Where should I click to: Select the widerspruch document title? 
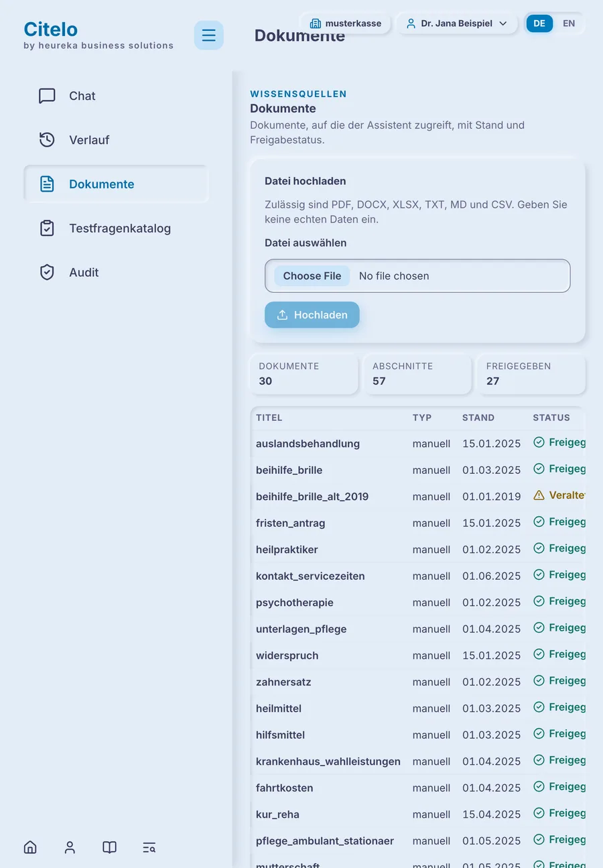pos(287,656)
